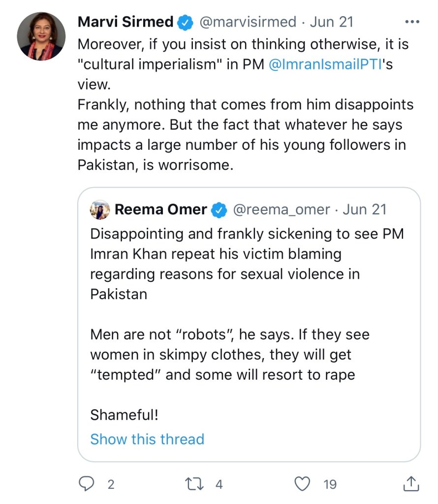438x504 pixels.
Task: Open Marvi Sirmed display name
Action: [125, 22]
